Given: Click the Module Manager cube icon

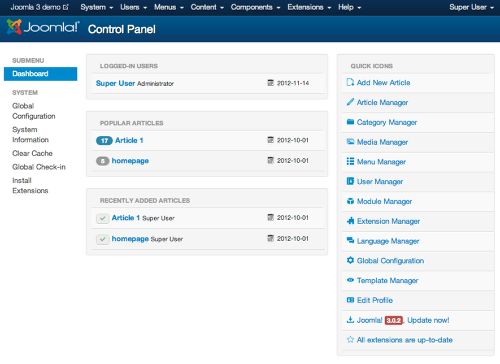Looking at the screenshot, I should (x=350, y=201).
